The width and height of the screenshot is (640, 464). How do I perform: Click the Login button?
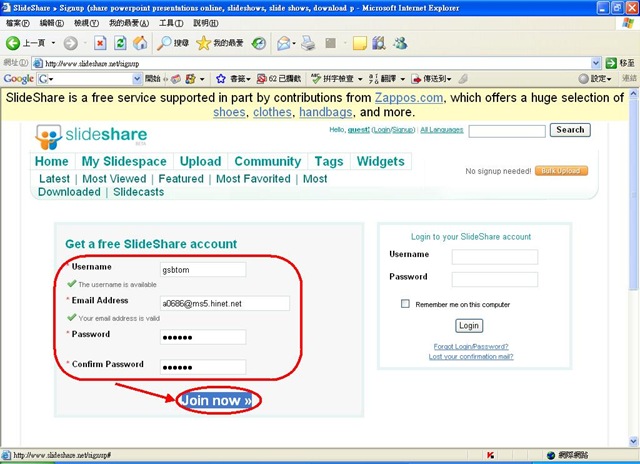[469, 326]
